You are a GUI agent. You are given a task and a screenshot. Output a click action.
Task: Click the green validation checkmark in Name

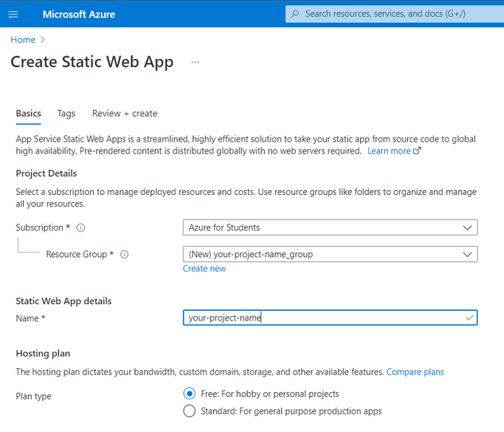[471, 318]
